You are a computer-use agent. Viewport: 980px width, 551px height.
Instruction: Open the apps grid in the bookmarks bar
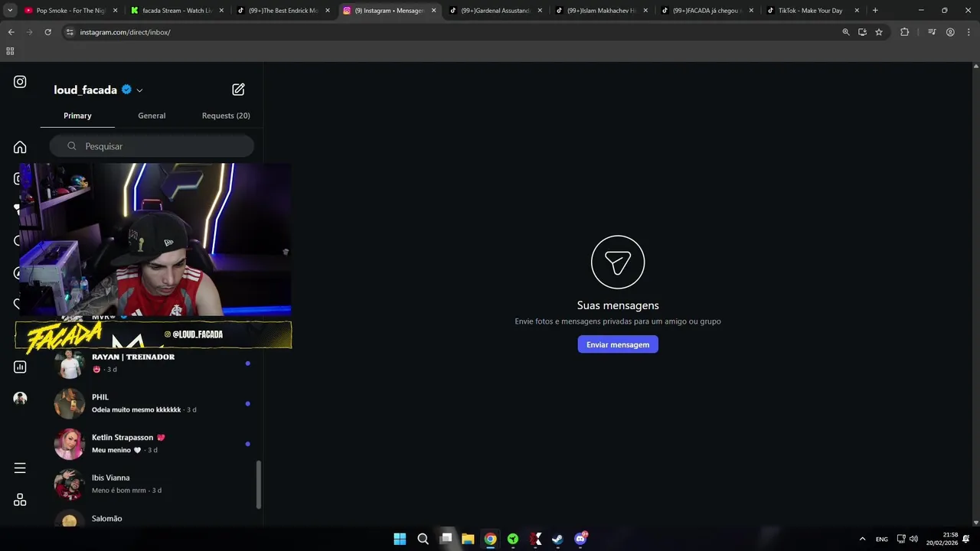coord(10,51)
